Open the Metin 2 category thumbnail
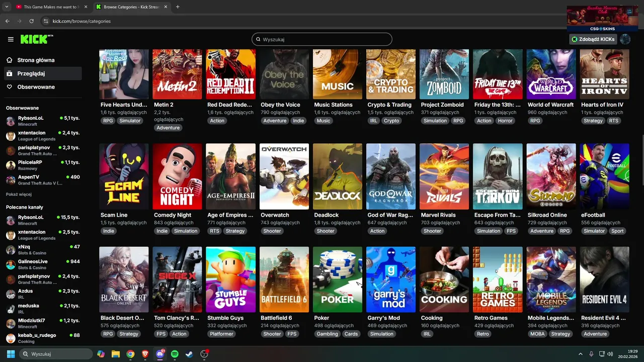The width and height of the screenshot is (644, 362). click(x=177, y=74)
